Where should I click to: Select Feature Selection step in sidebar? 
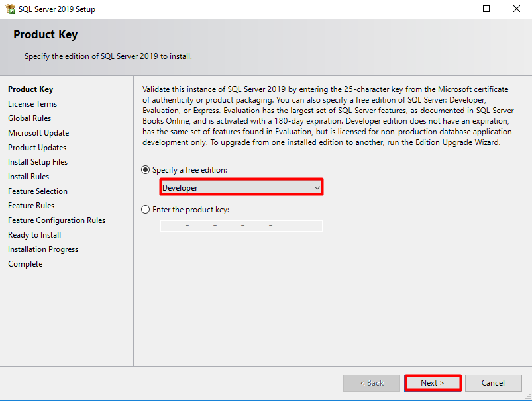pyautogui.click(x=38, y=191)
